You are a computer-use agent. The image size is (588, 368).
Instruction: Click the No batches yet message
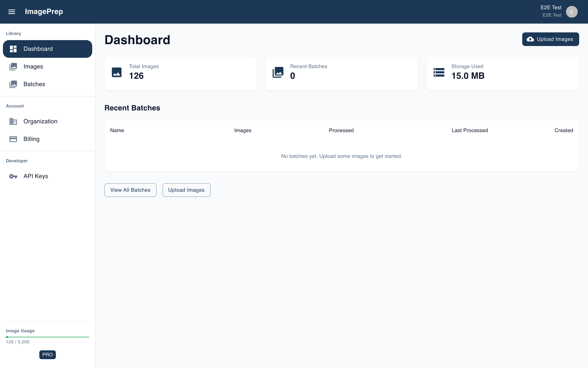[x=342, y=156]
